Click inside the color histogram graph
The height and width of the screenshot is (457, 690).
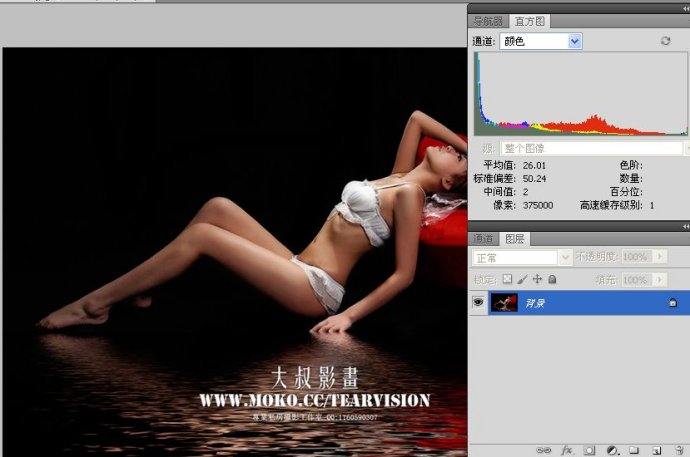point(581,94)
